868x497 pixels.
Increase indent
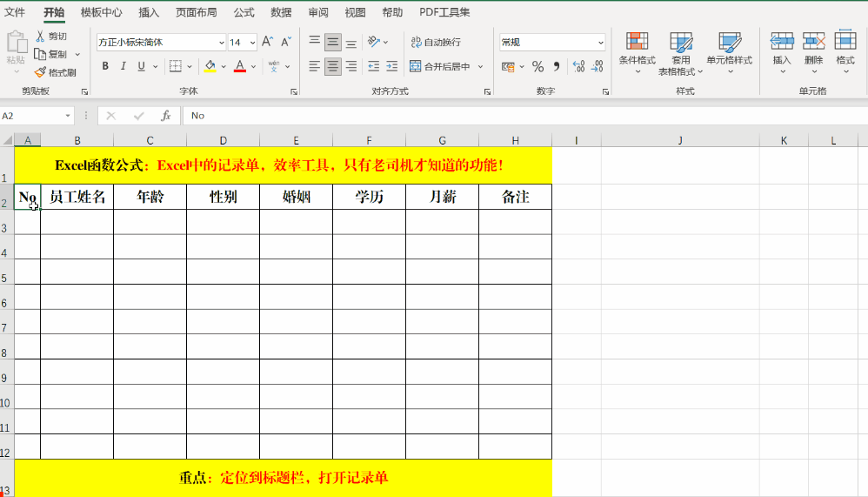(x=392, y=66)
